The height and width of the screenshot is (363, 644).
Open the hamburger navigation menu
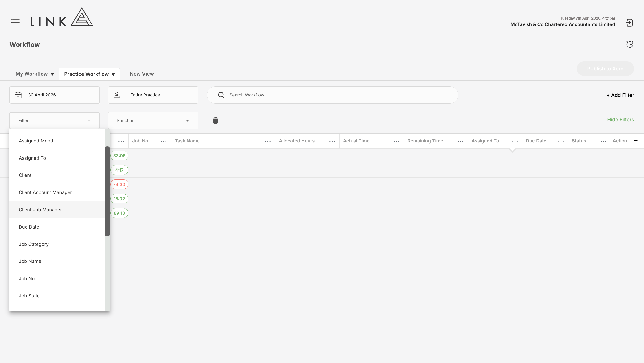click(x=15, y=22)
